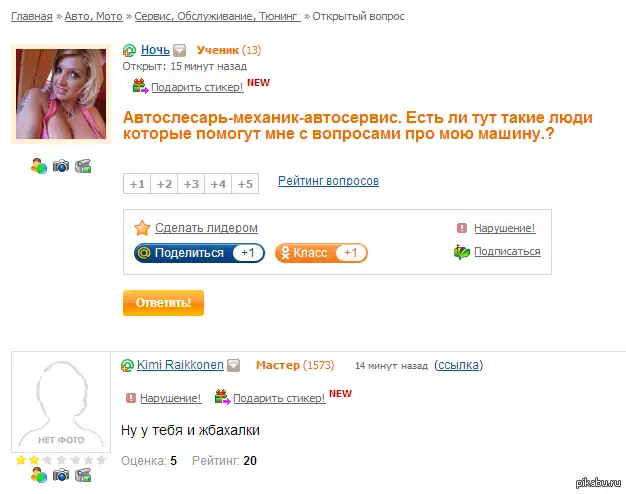
Task: Click the orange Ответить! button
Action: 163,303
